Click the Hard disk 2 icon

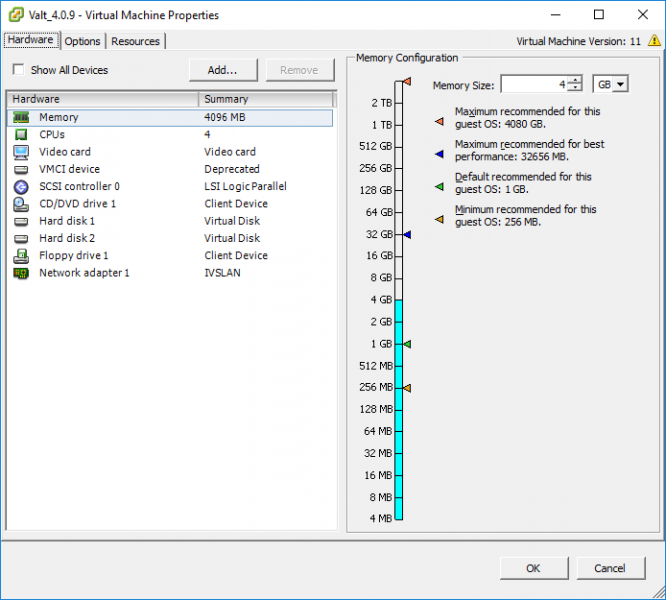pos(21,239)
